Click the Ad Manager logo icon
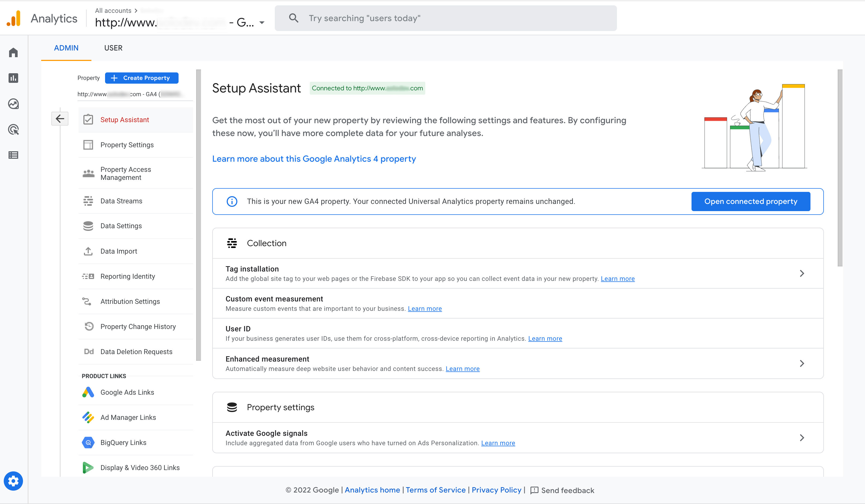The height and width of the screenshot is (504, 865). pos(88,417)
